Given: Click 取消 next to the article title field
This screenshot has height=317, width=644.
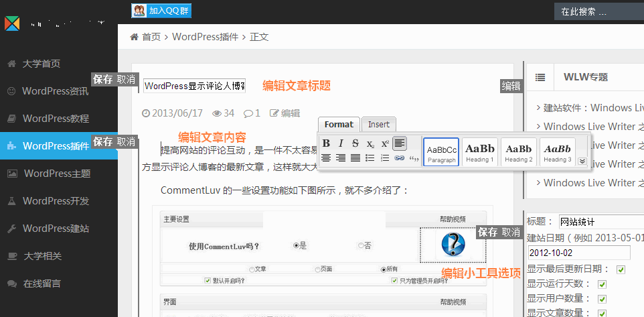Looking at the screenshot, I should 126,79.
